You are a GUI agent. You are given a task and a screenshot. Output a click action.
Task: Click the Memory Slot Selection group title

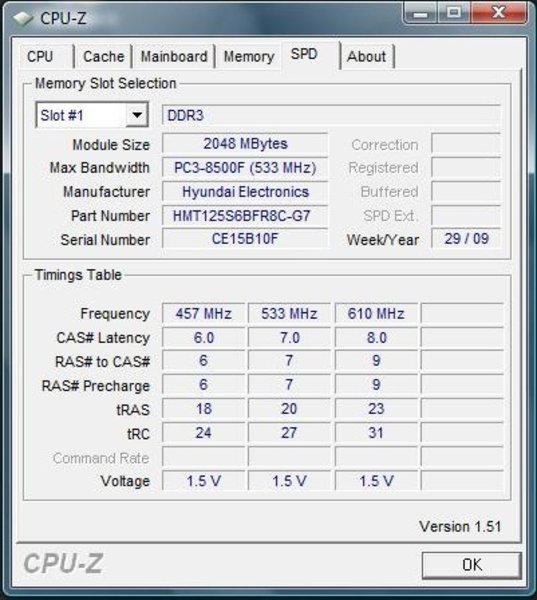click(x=106, y=83)
